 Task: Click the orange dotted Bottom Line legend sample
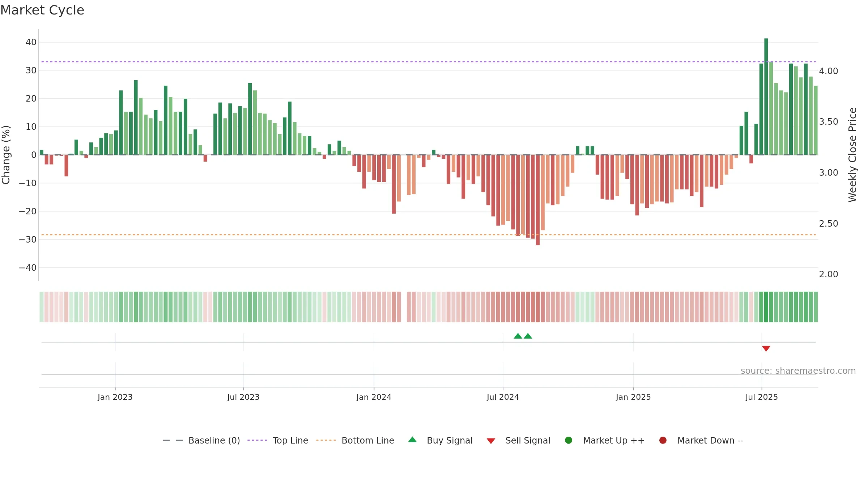tap(326, 440)
